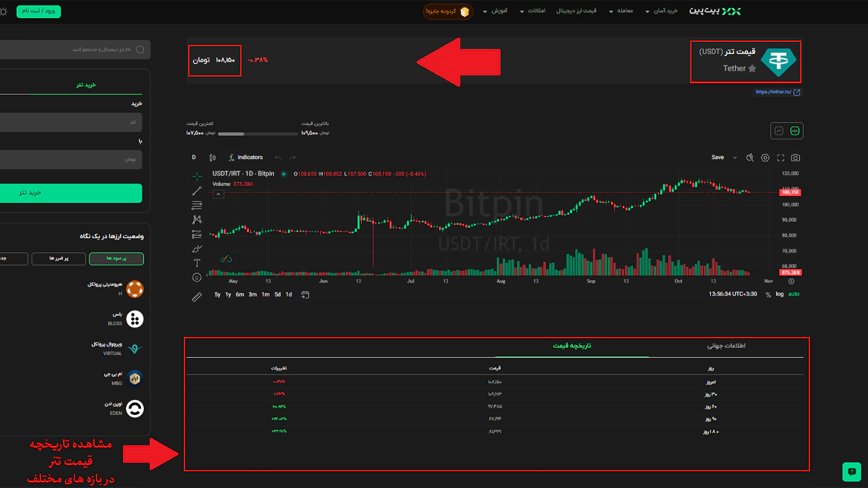Image resolution: width=868 pixels, height=488 pixels.
Task: Select the trend line drawing tool
Action: click(x=197, y=191)
